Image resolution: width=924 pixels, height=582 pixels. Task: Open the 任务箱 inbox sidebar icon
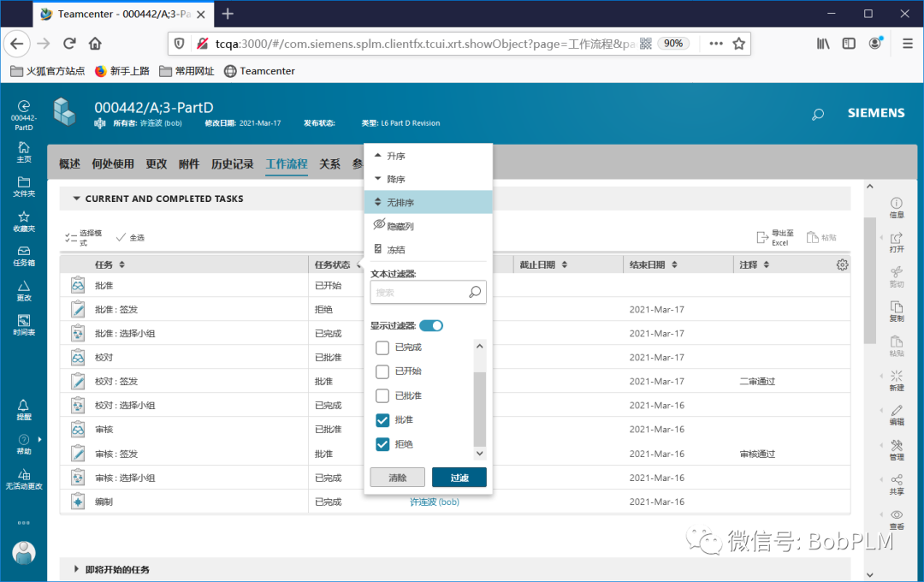pos(24,256)
